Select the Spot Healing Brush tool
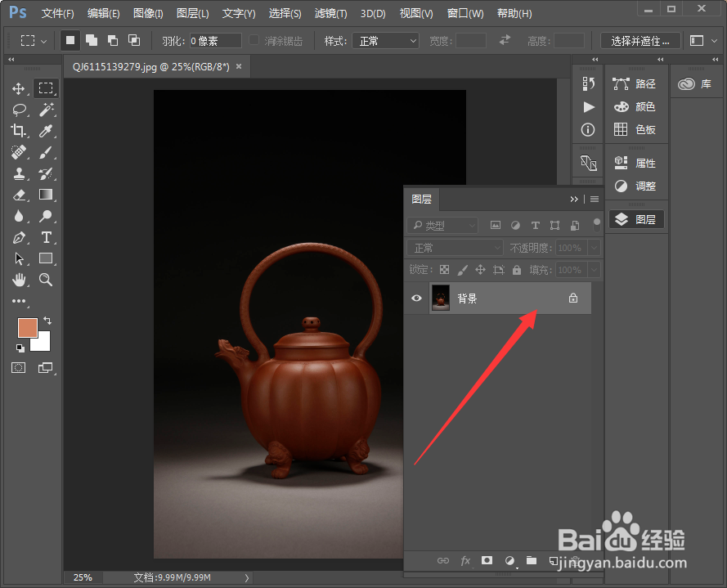Screen dimensions: 727x588 coord(19,152)
